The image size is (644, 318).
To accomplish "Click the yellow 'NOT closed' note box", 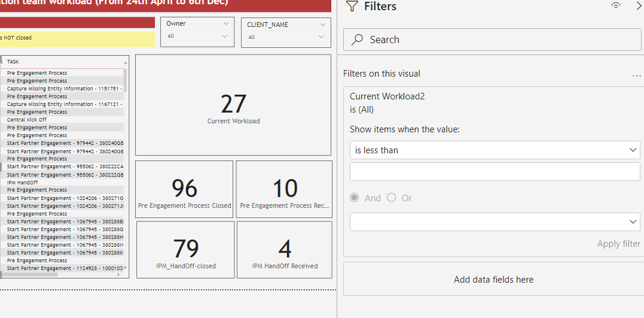I will click(78, 40).
